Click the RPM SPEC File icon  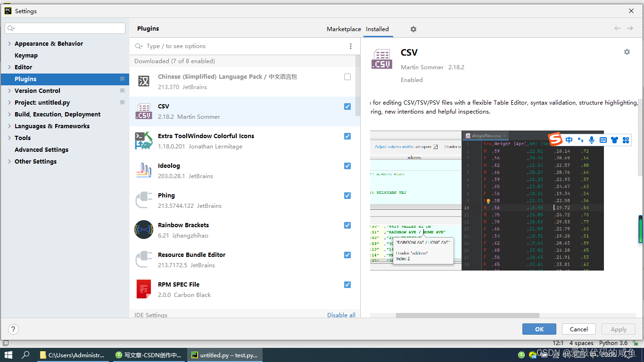pos(144,289)
